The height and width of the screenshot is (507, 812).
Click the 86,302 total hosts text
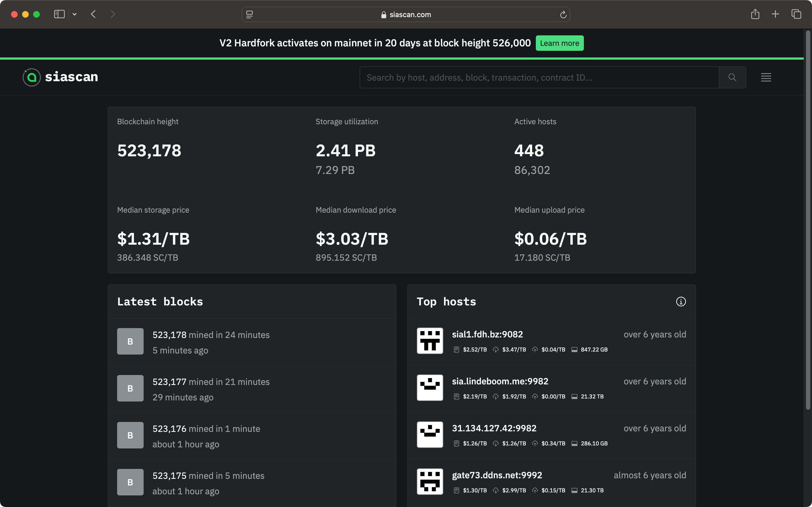click(532, 170)
